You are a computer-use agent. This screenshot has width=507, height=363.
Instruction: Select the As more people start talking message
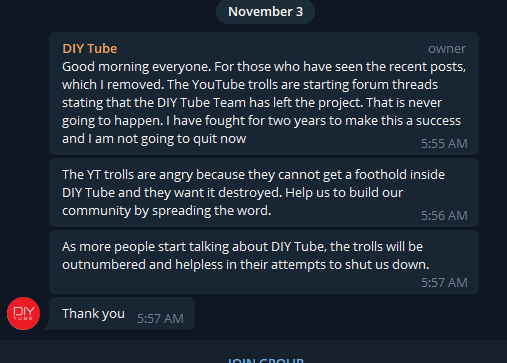click(x=264, y=262)
